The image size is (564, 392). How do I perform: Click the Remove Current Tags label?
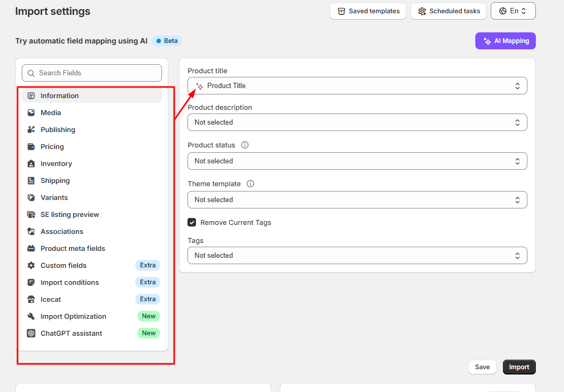236,223
